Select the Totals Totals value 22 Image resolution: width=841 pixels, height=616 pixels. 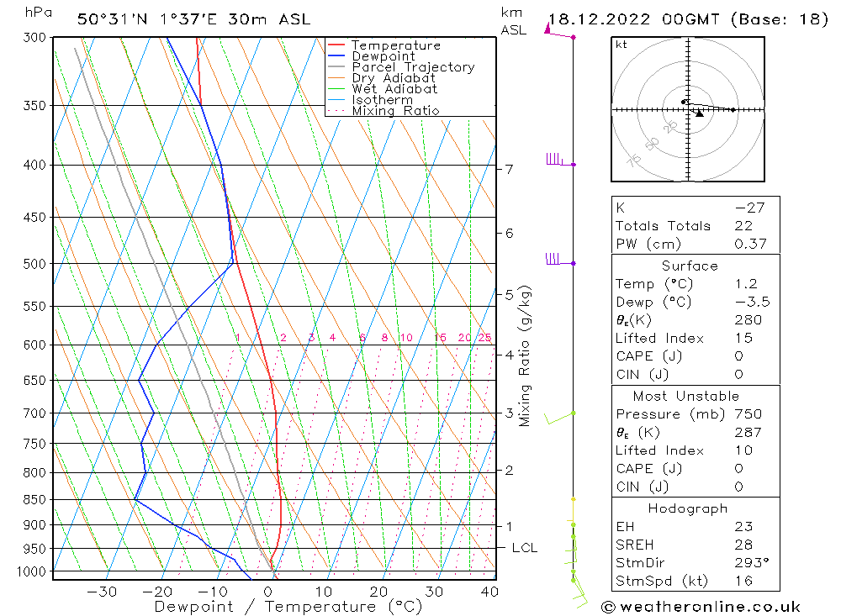pyautogui.click(x=743, y=226)
